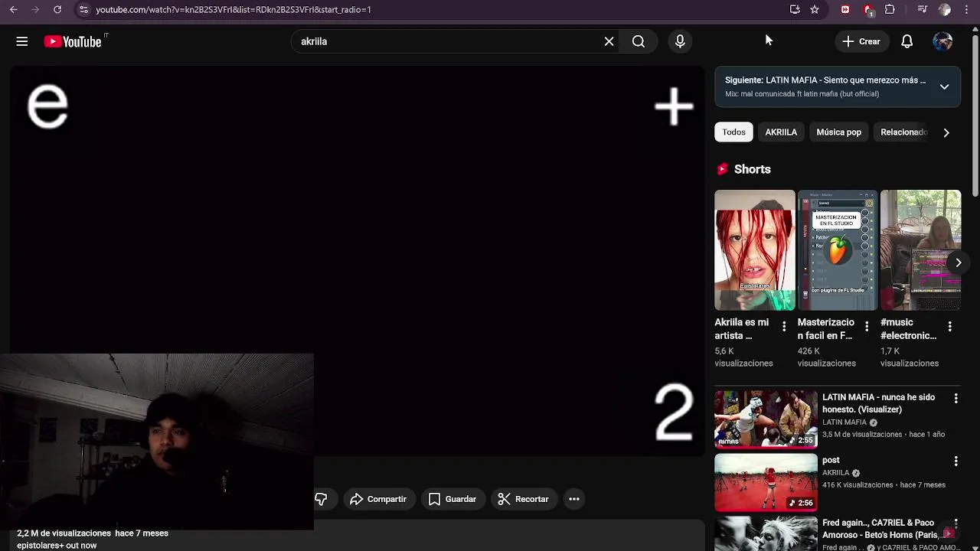980x551 pixels.
Task: Select the AKRIILA filter chip
Action: click(781, 132)
